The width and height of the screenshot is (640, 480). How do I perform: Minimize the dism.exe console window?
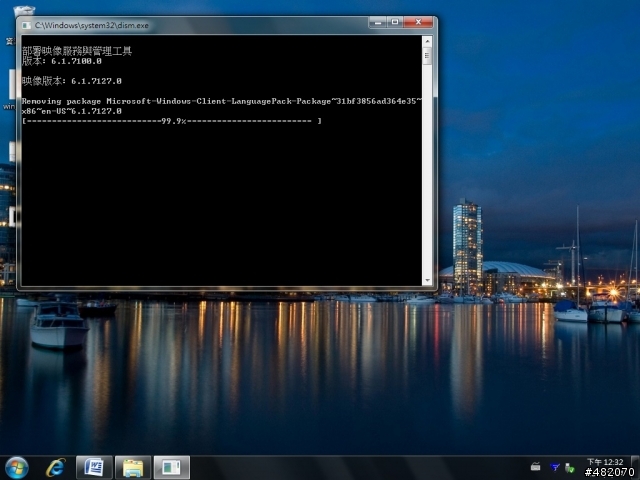[378, 22]
